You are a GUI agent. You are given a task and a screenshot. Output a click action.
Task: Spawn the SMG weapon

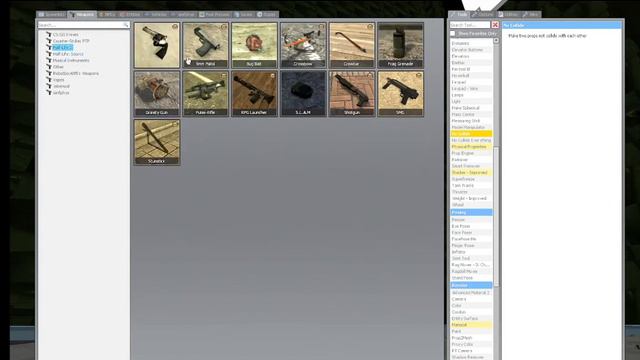click(x=400, y=94)
